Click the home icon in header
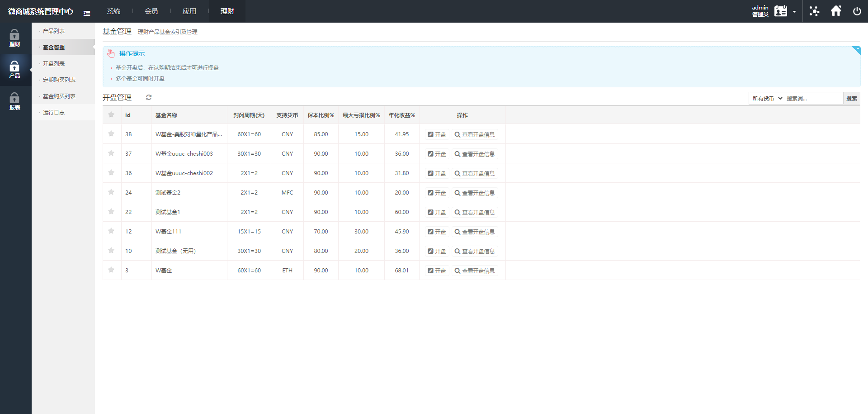 tap(836, 11)
